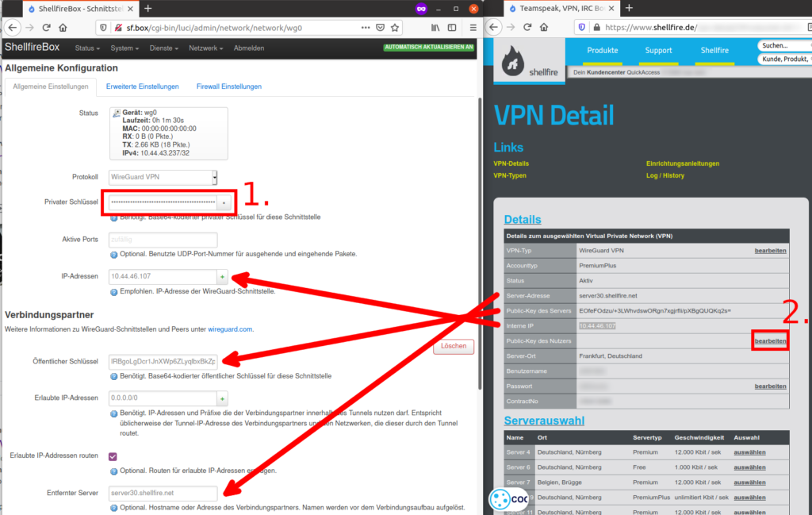Open the Protokoll dropdown
The image size is (812, 515).
(x=162, y=177)
